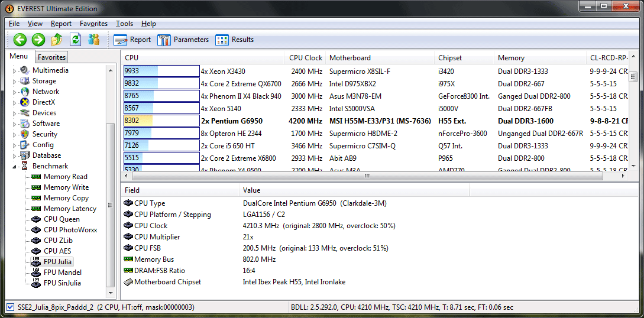Click the users icon in the toolbar
644x318 pixels.
click(94, 40)
